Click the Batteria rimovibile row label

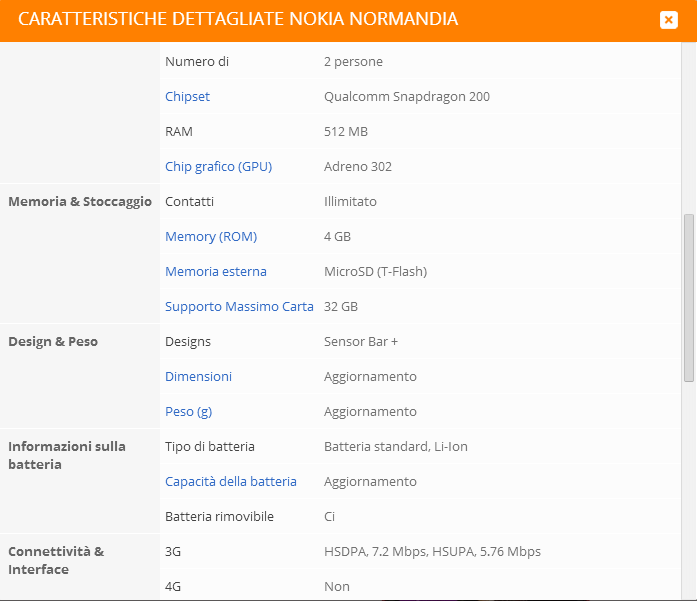(x=219, y=517)
